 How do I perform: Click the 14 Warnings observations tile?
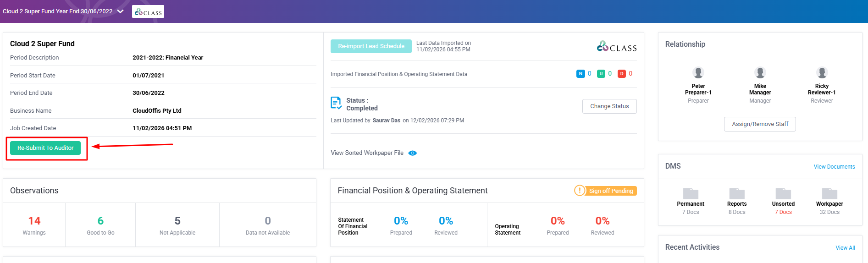(34, 225)
